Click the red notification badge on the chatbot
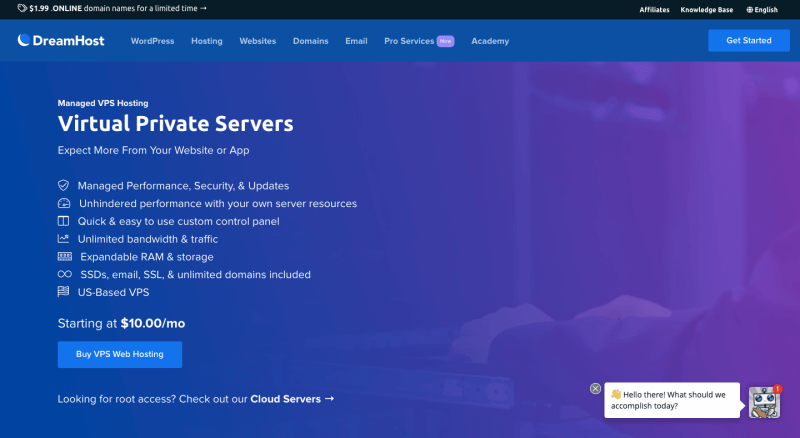The height and width of the screenshot is (438, 800). coord(777,389)
